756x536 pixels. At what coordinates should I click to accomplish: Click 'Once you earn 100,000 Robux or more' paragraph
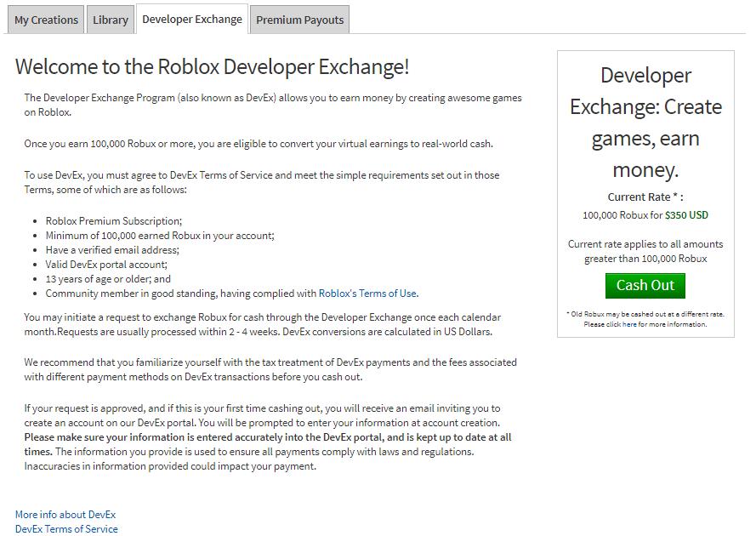pyautogui.click(x=259, y=144)
